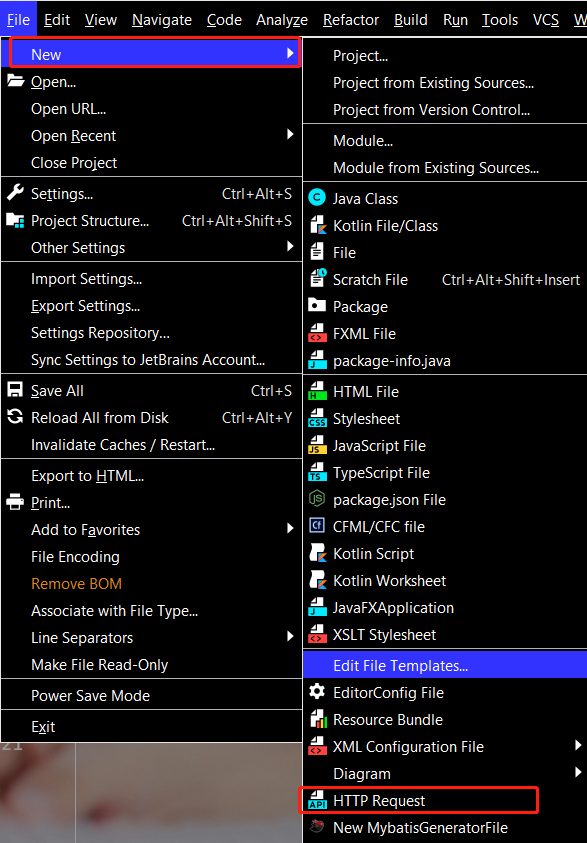Click the Save All floppy disk icon
The height and width of the screenshot is (843, 587).
[15, 390]
